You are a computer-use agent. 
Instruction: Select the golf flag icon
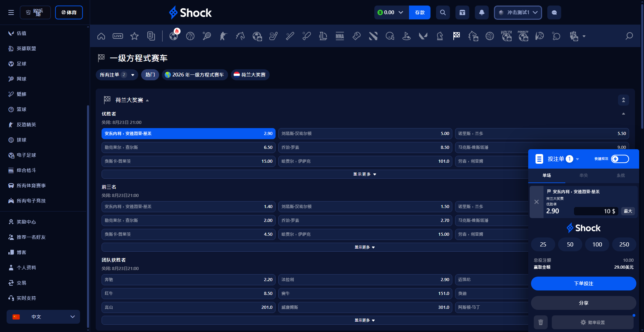pyautogui.click(x=407, y=36)
